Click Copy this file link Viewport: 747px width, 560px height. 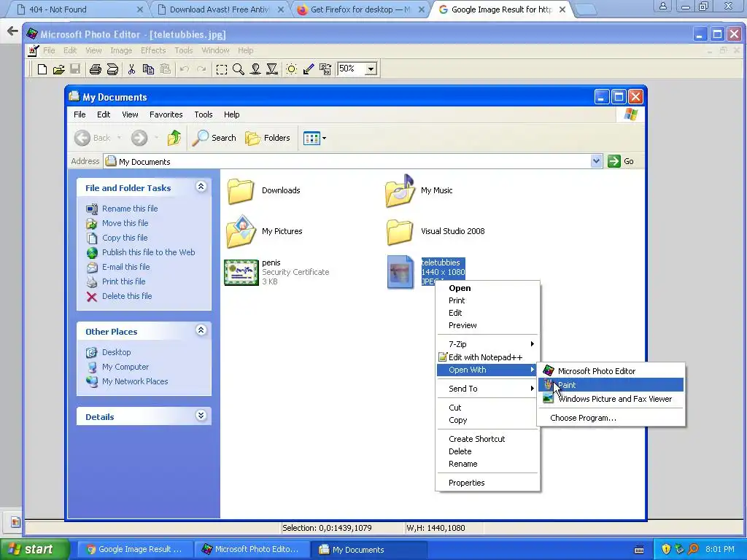pos(125,238)
